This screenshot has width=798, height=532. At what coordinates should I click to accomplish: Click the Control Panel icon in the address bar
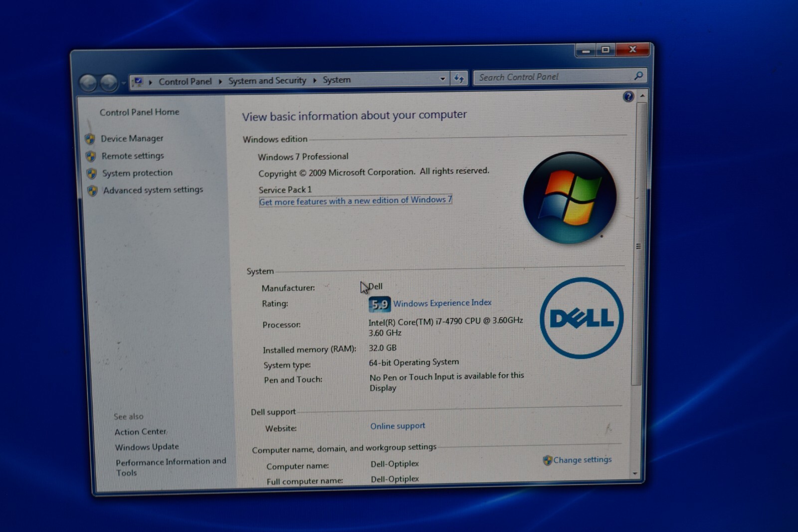[138, 82]
